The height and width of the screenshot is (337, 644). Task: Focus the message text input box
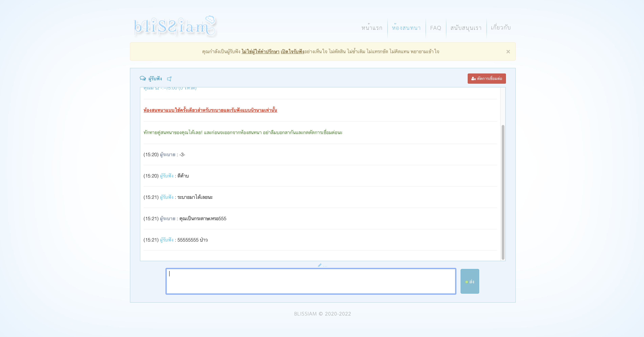point(311,281)
